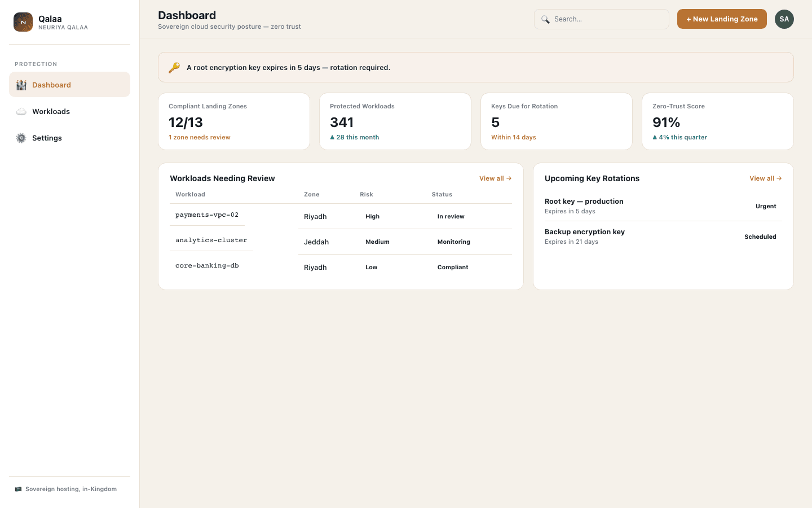The width and height of the screenshot is (812, 508).
Task: Click the Settings gear icon
Action: click(x=21, y=138)
